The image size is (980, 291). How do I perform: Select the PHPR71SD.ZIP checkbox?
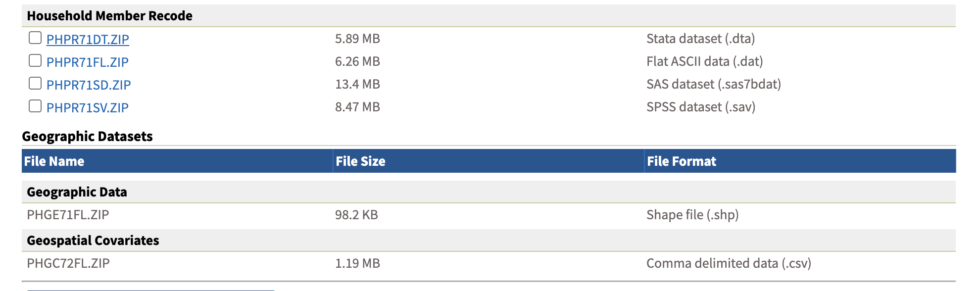[35, 84]
